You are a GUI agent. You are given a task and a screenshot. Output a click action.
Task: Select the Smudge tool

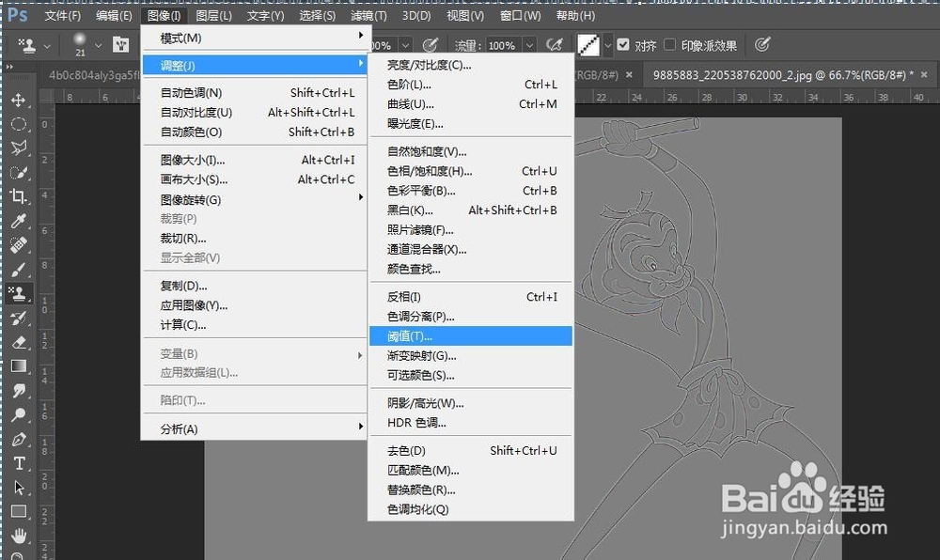coord(19,391)
